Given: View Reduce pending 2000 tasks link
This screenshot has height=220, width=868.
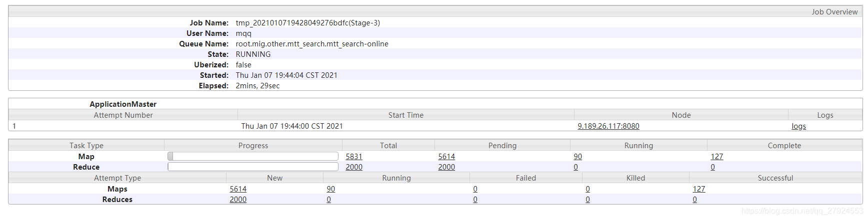Looking at the screenshot, I should point(446,167).
